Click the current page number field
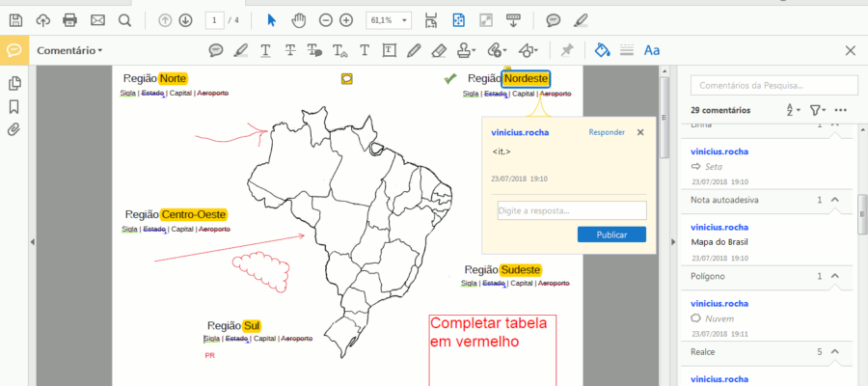 click(x=214, y=20)
